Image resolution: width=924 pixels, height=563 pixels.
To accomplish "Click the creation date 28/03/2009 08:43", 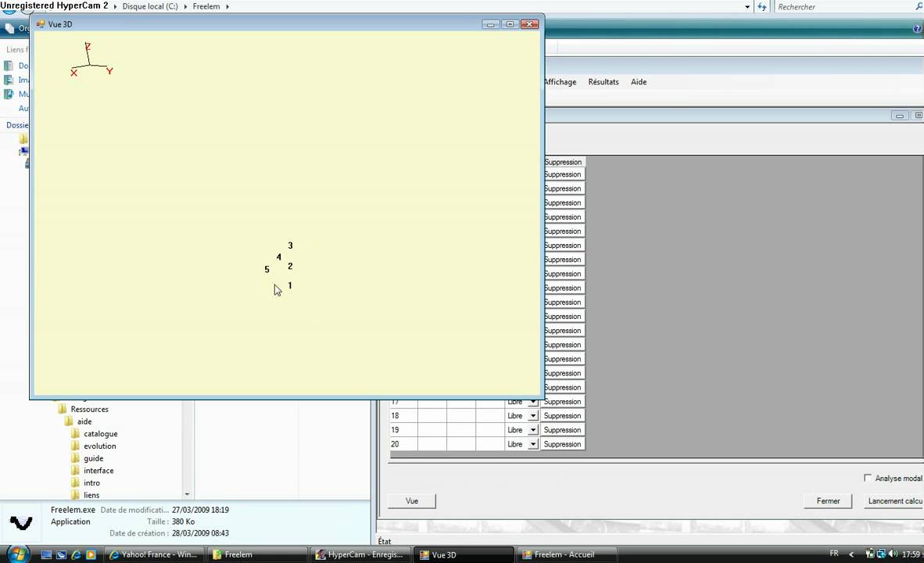I will pyautogui.click(x=200, y=533).
